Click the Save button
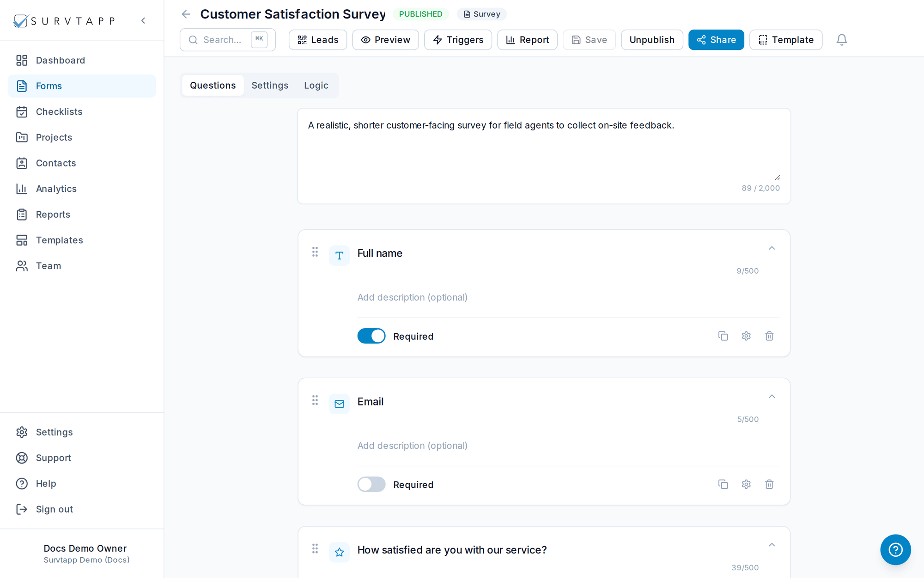The image size is (924, 578). [589, 40]
